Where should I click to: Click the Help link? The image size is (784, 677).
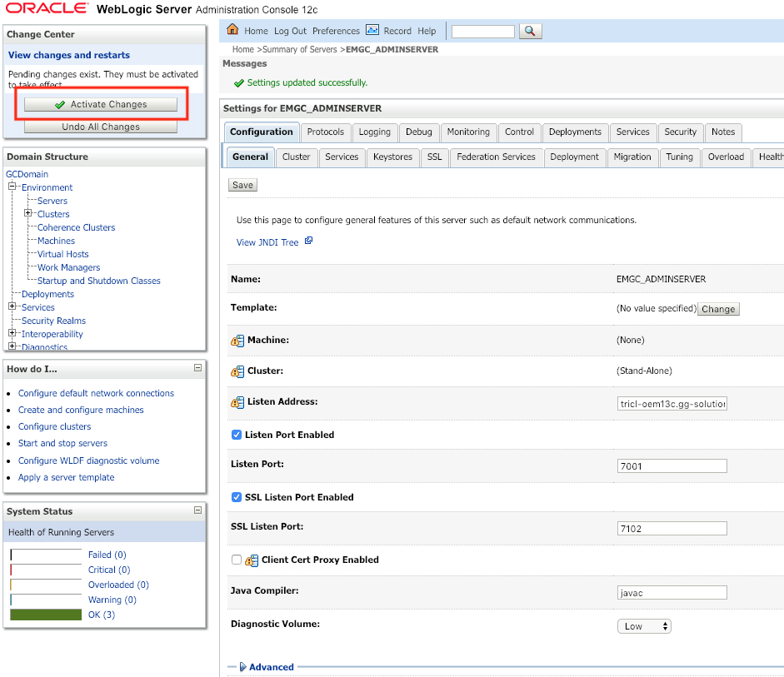[427, 31]
